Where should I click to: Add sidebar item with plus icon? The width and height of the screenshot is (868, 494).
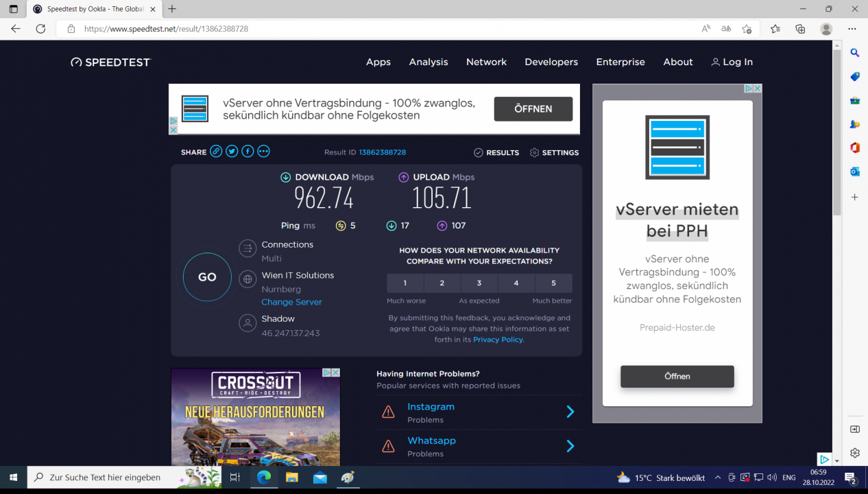coord(855,197)
